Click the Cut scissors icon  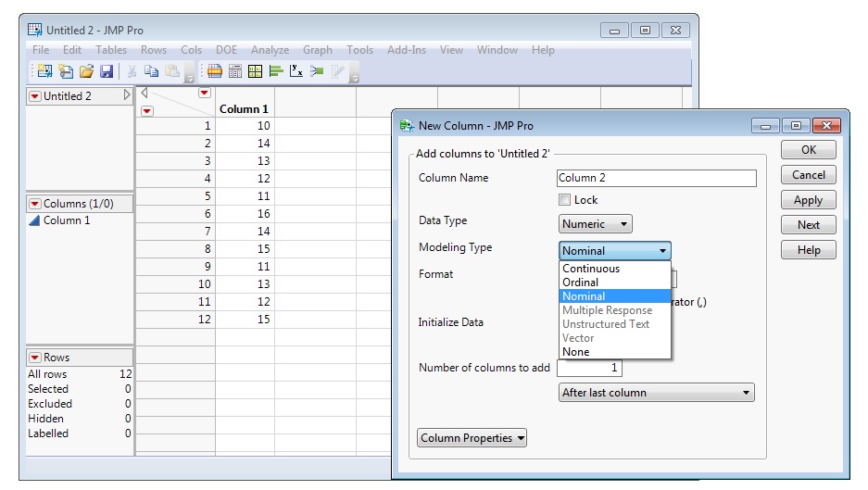(132, 71)
